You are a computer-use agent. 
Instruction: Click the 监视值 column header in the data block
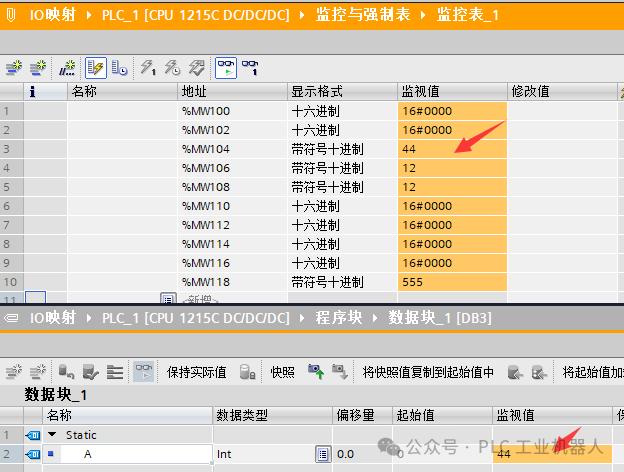[552, 415]
